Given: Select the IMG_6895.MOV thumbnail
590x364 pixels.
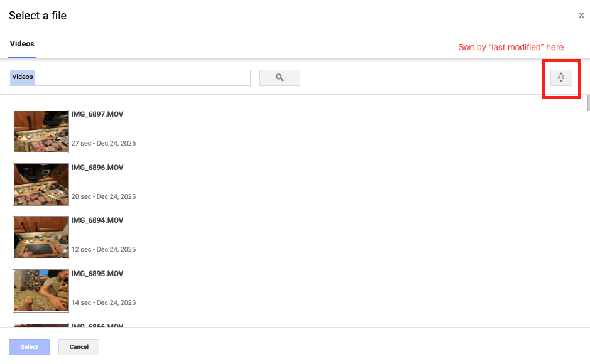Looking at the screenshot, I should (41, 291).
